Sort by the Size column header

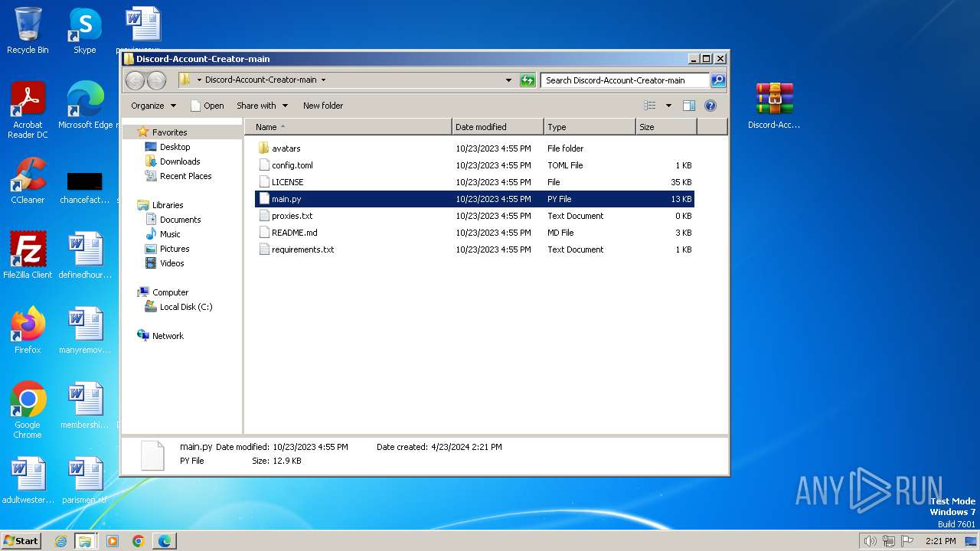click(x=666, y=127)
